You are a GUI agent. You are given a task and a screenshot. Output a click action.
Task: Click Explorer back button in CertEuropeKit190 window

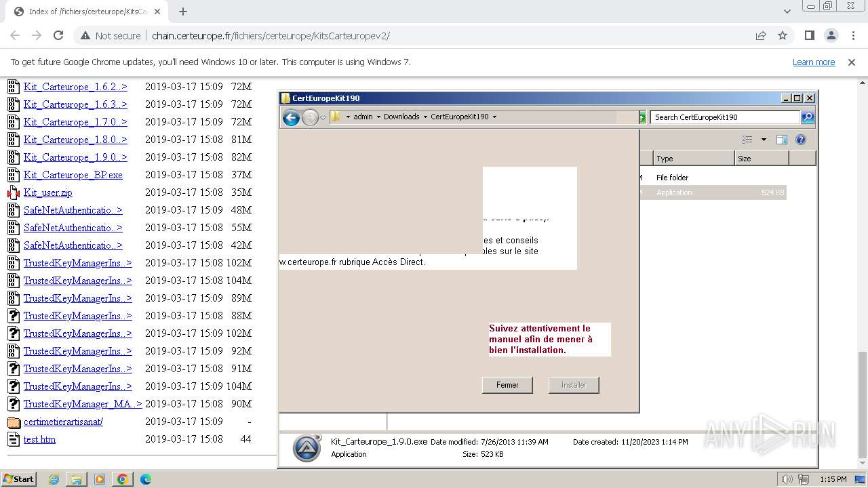(x=291, y=117)
